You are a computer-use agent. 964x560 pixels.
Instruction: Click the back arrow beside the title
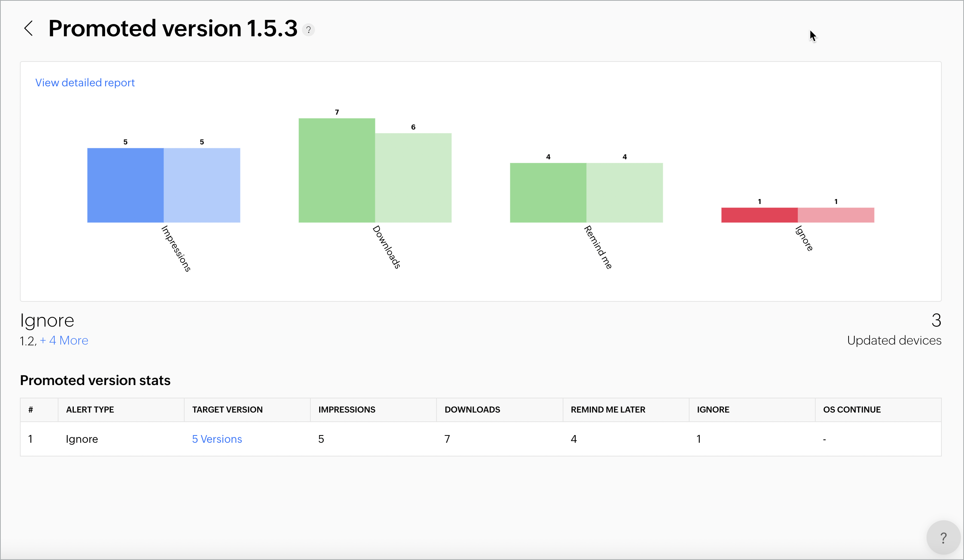tap(29, 28)
